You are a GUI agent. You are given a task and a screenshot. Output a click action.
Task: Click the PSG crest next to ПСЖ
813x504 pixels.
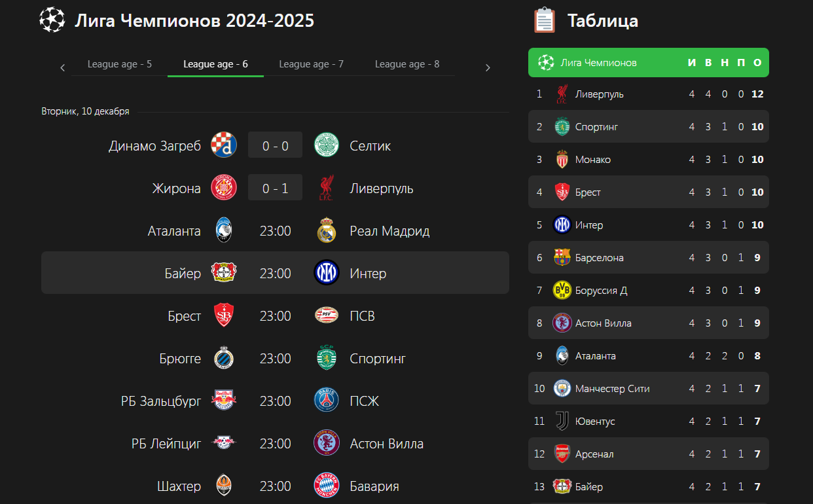(327, 401)
